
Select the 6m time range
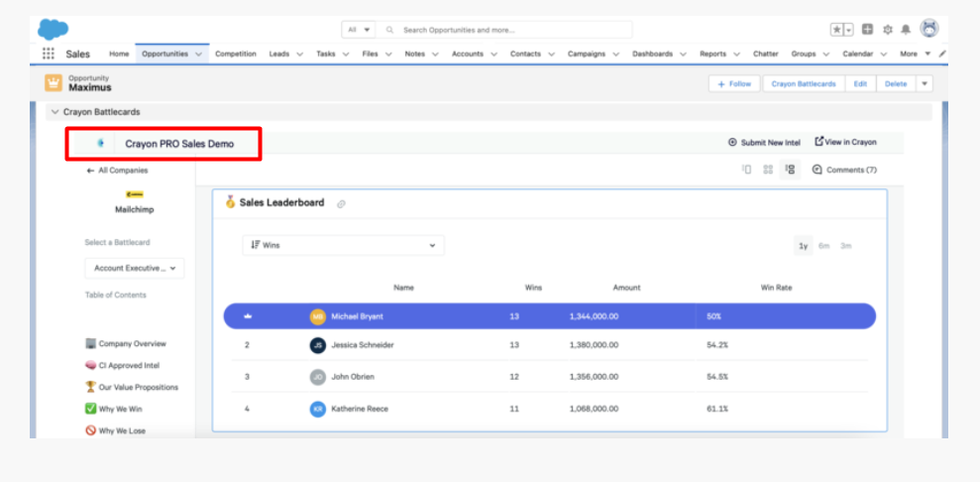click(823, 246)
